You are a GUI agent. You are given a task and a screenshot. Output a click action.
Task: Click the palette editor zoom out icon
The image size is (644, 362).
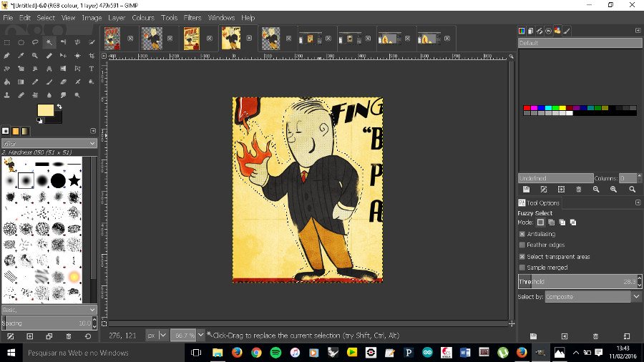point(596,189)
